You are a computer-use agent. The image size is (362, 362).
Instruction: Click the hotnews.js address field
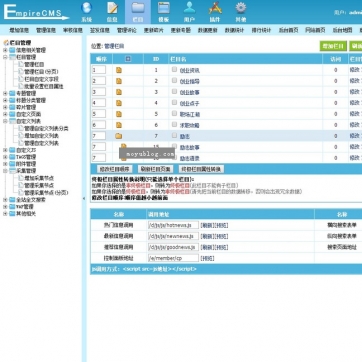[x=173, y=225]
